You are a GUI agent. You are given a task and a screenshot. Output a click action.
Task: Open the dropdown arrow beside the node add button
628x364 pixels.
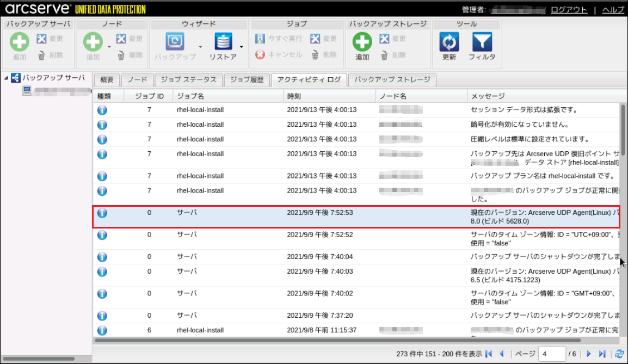click(109, 47)
